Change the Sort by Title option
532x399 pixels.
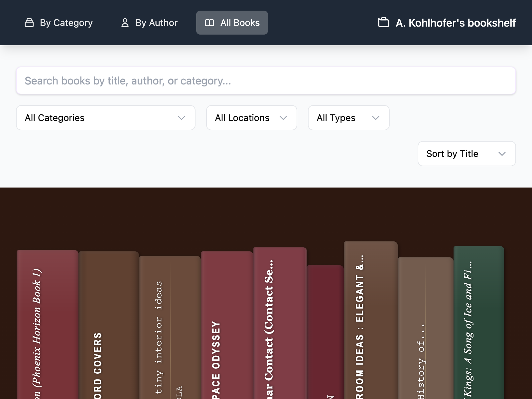tap(466, 154)
